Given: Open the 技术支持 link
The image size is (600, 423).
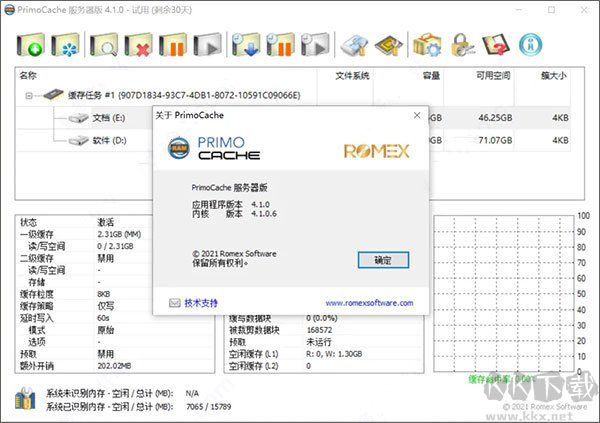Looking at the screenshot, I should (201, 303).
